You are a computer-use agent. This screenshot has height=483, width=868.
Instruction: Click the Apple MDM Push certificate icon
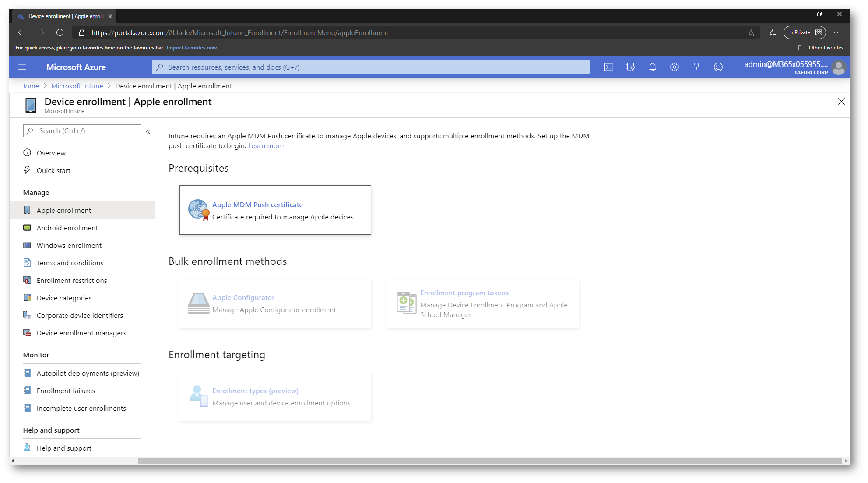(x=199, y=210)
